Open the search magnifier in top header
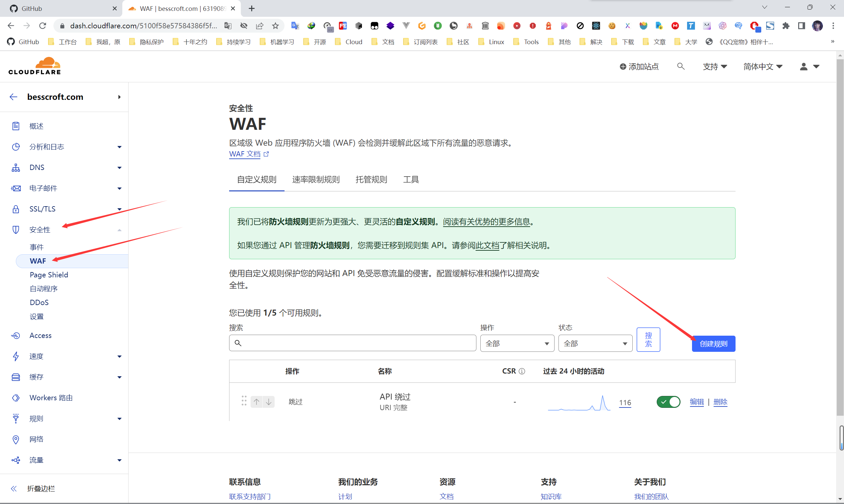 [x=680, y=66]
